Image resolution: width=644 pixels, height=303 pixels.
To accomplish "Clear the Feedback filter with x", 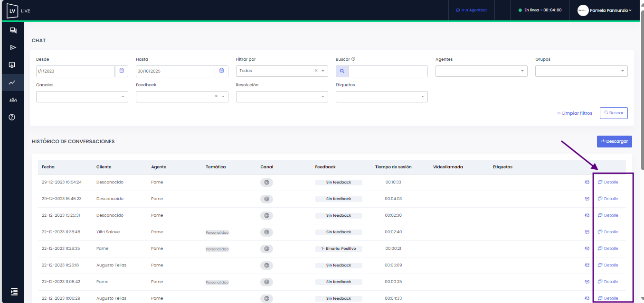I will coord(216,96).
